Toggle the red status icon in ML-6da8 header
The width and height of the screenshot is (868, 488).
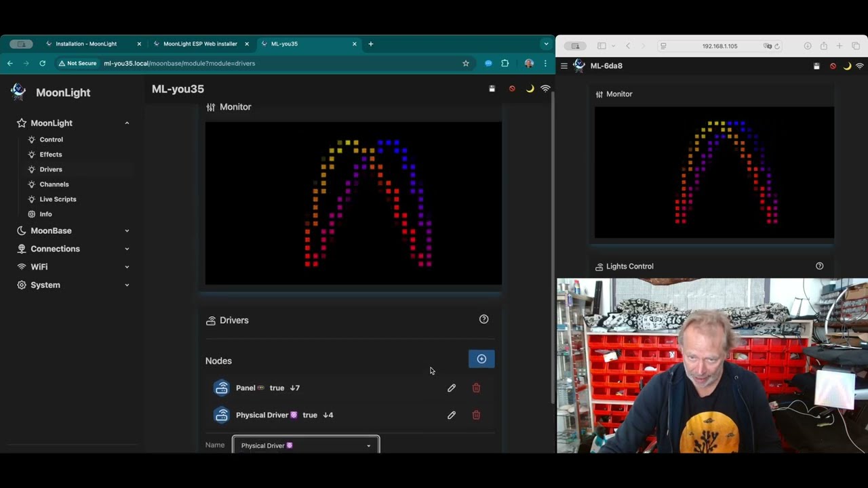(833, 66)
